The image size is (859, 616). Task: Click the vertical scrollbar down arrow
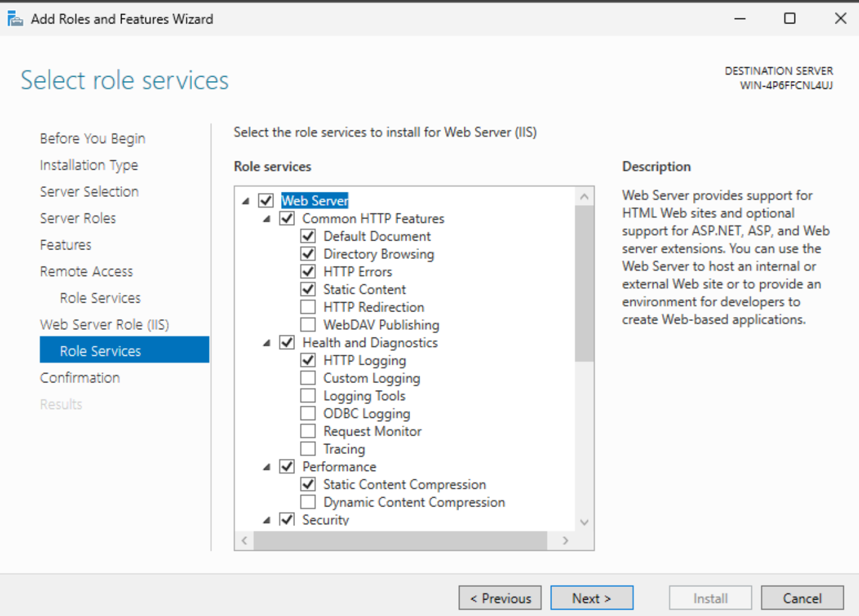click(x=584, y=522)
